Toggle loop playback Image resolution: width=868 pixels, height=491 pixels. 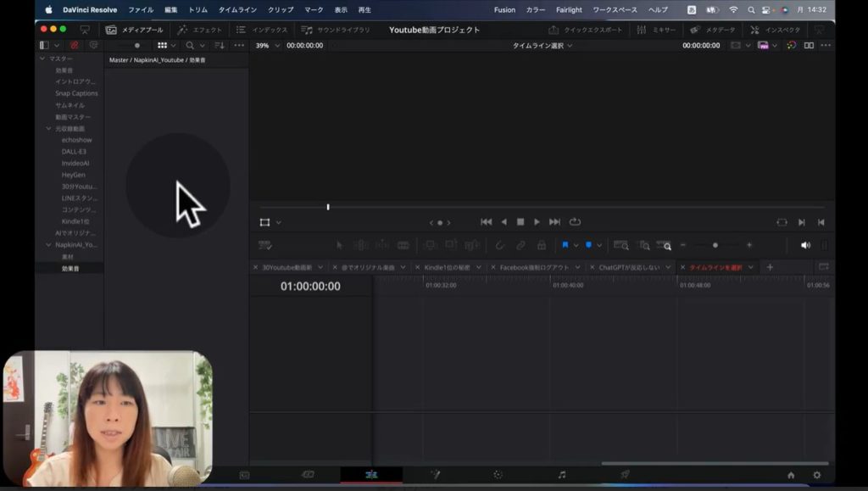576,222
